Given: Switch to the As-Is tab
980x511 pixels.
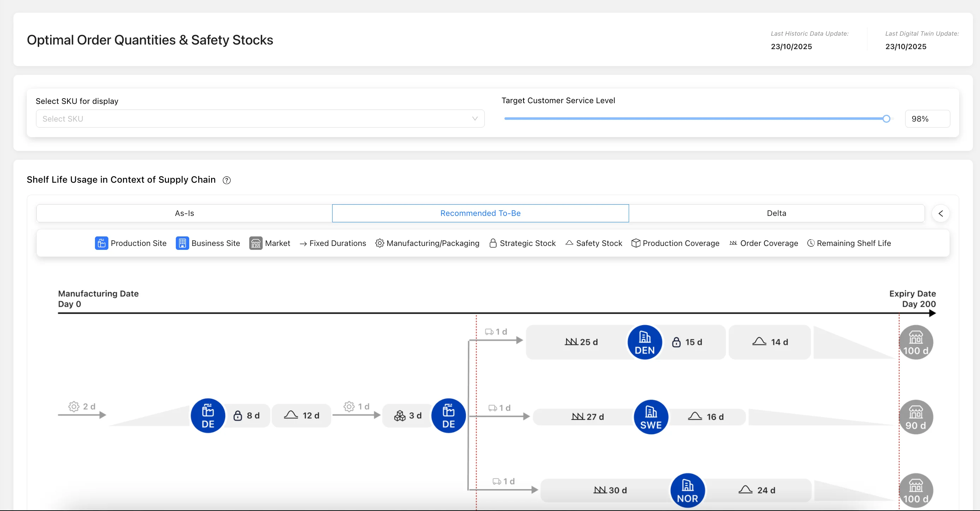Looking at the screenshot, I should coord(184,213).
